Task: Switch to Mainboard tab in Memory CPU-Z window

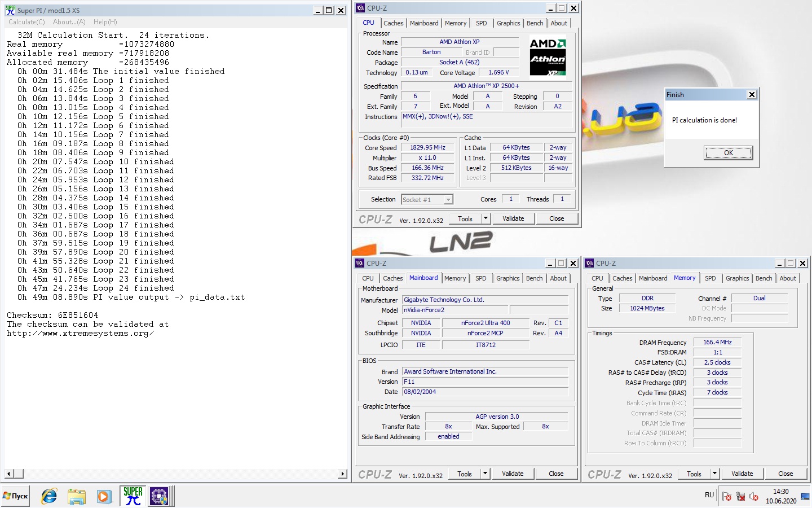Action: click(x=653, y=278)
